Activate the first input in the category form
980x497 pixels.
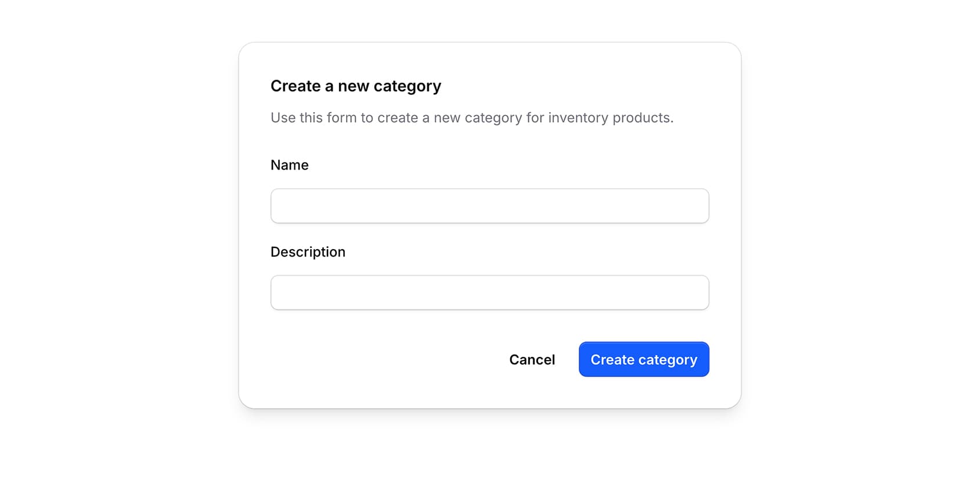point(489,206)
